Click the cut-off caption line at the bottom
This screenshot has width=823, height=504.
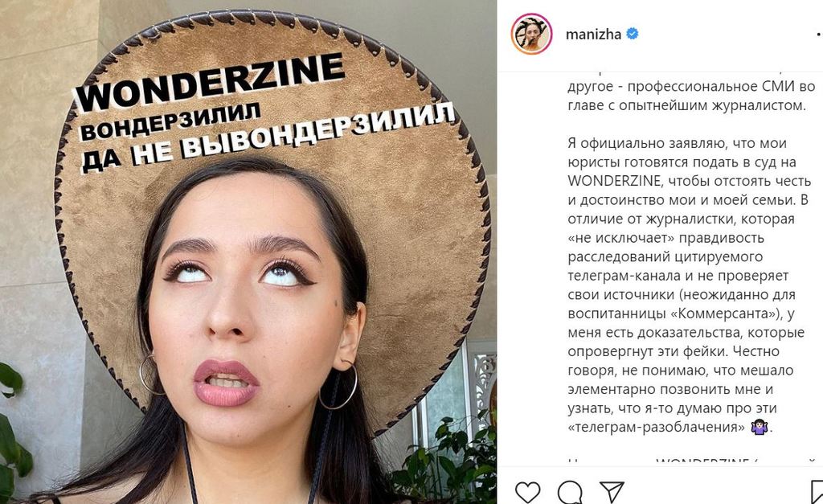[690, 461]
